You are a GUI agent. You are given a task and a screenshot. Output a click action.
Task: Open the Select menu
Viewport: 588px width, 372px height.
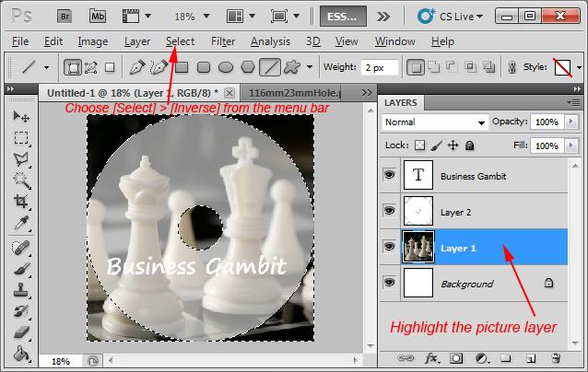[x=180, y=41]
